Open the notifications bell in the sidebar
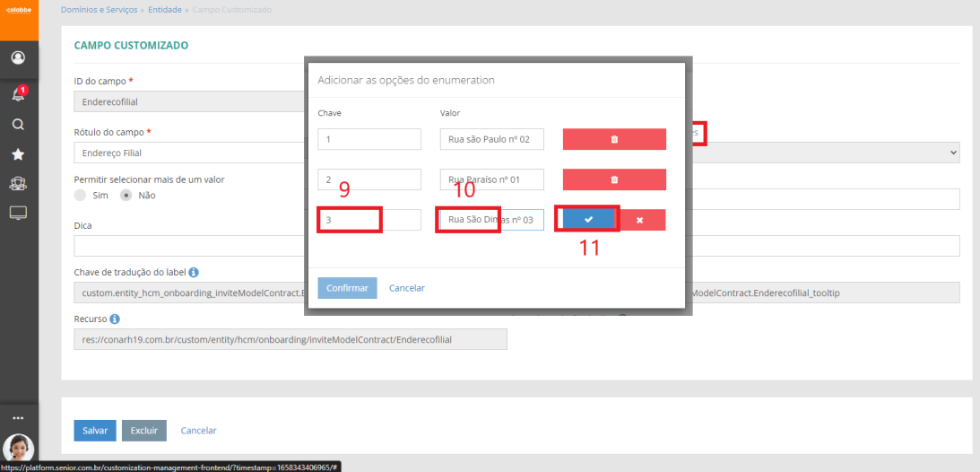The image size is (980, 472). (x=18, y=94)
